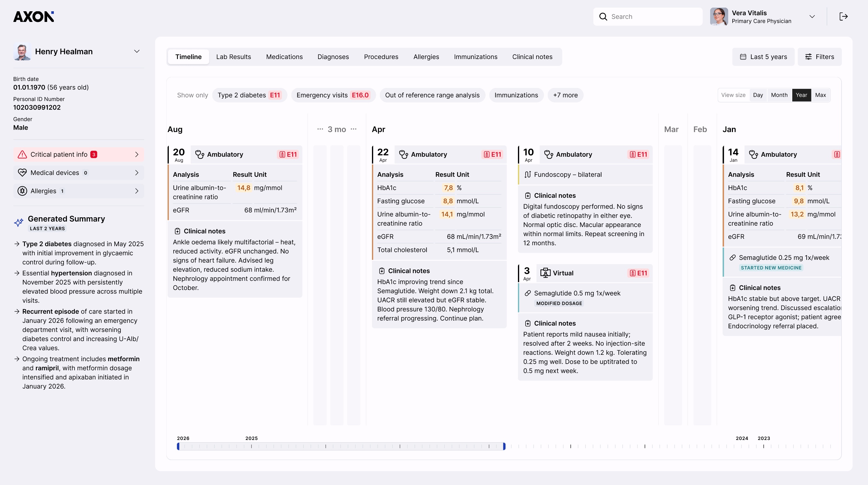Expand the collapsed 3 mo gap
The height and width of the screenshot is (485, 868).
pos(337,129)
